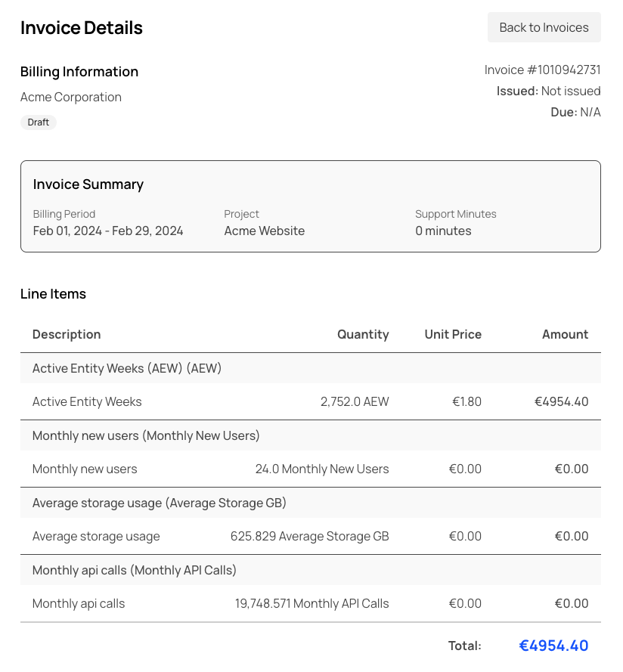The image size is (623, 672).
Task: Click invoice number #1010942731
Action: coord(542,70)
